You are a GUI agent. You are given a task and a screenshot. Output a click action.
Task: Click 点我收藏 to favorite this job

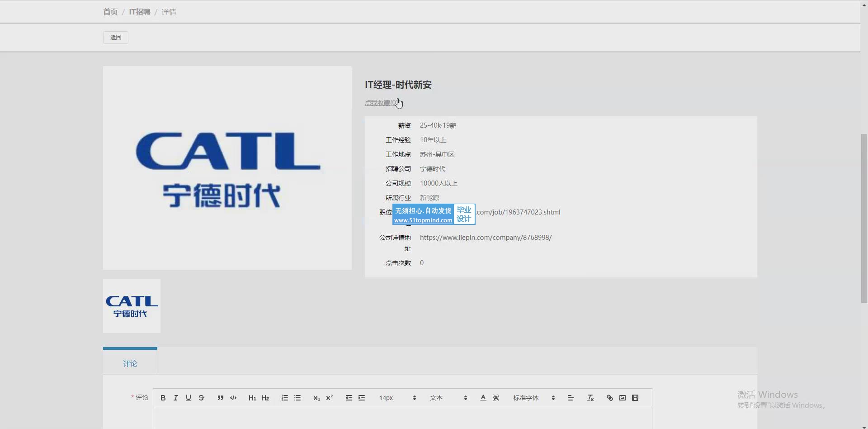[382, 103]
